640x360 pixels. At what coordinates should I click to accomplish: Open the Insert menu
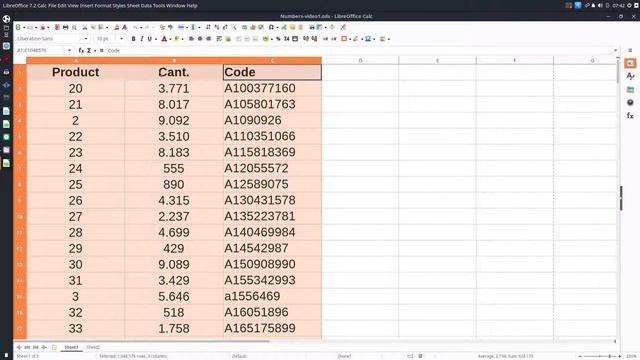click(86, 6)
